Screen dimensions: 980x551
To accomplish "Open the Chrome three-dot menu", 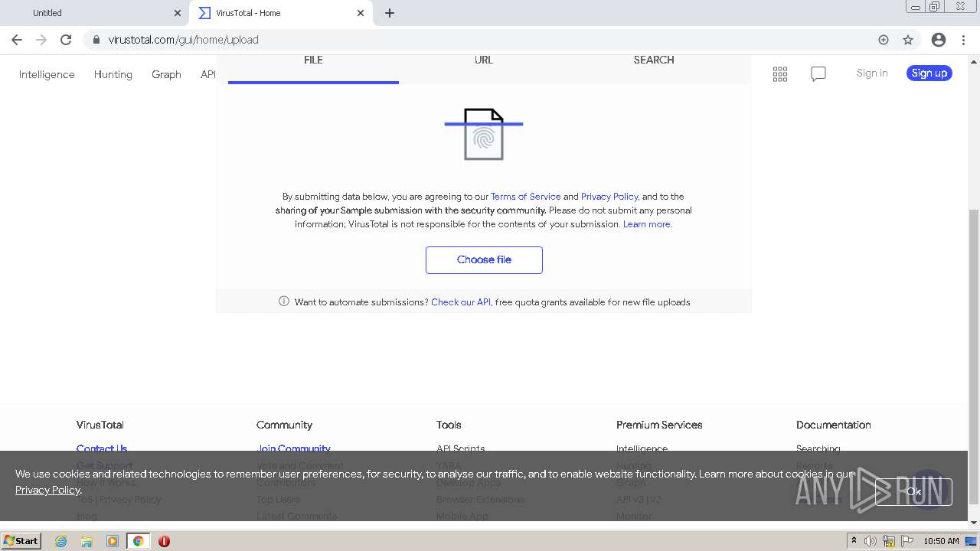I will coord(964,40).
